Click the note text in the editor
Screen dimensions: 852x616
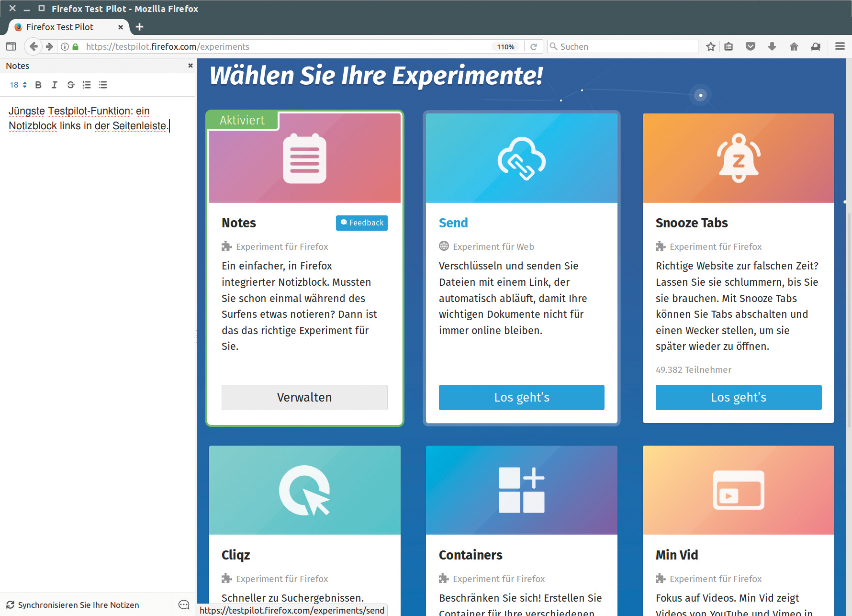pyautogui.click(x=88, y=118)
